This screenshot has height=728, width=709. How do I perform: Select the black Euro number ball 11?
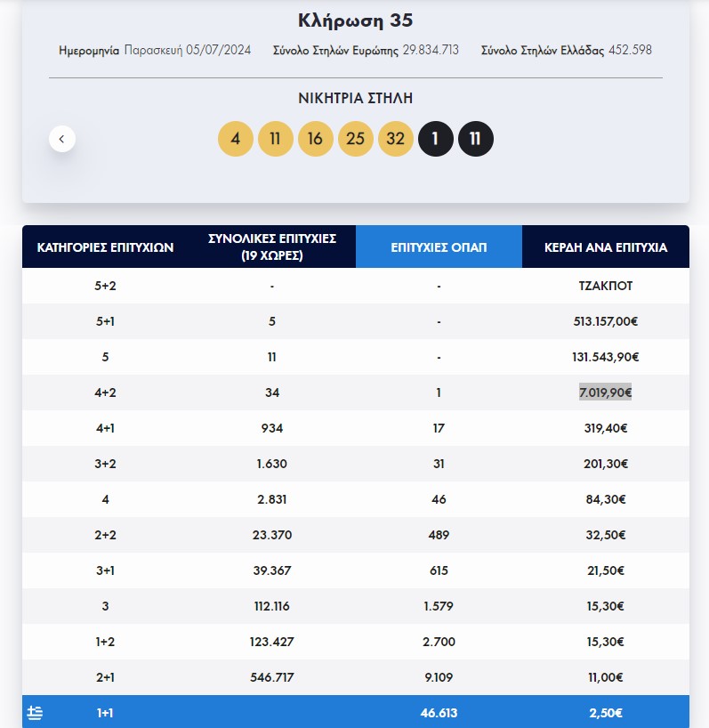475,139
